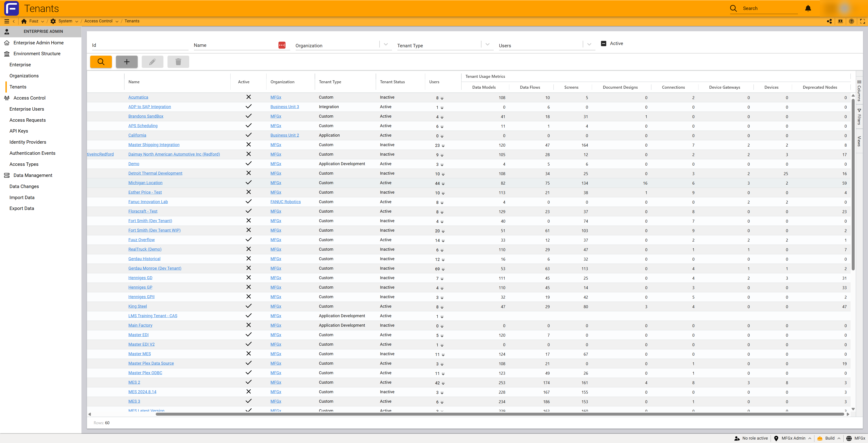Screen dimensions: 868x443
Task: Select Organizations in the sidebar
Action: (x=24, y=76)
